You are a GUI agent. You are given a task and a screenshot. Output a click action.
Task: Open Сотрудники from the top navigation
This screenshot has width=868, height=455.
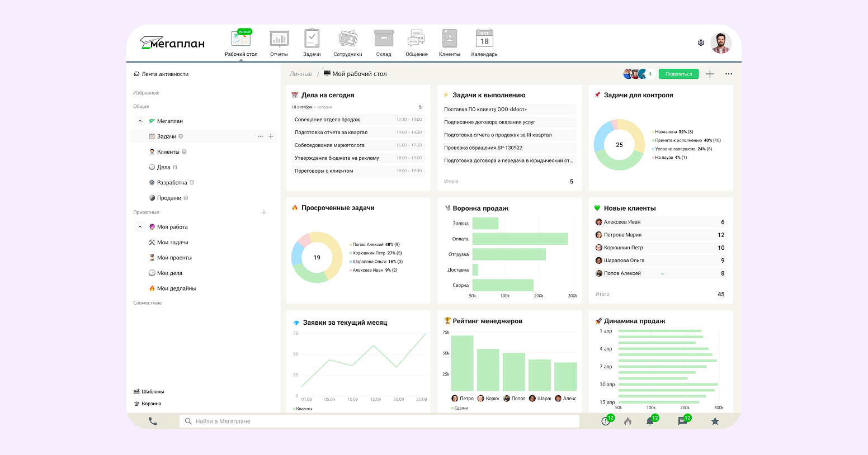click(348, 38)
